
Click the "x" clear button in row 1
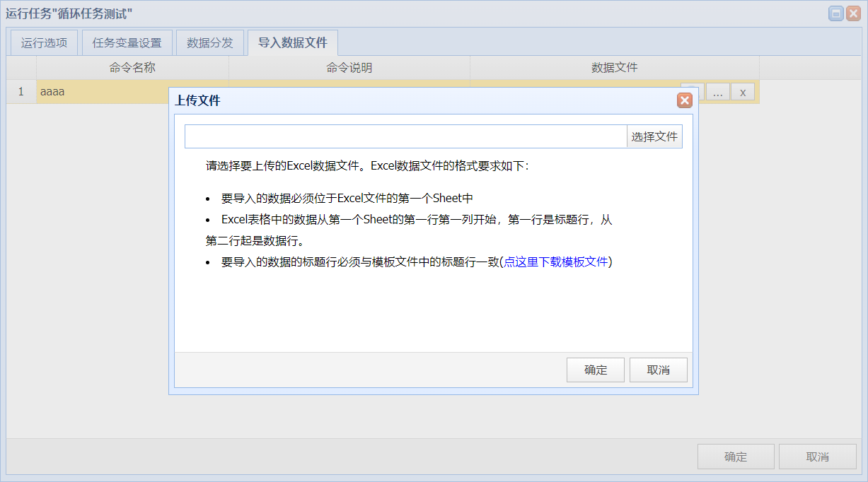point(743,92)
